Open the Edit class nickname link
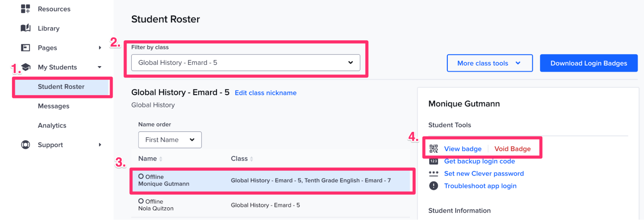This screenshot has width=644, height=220. 265,93
